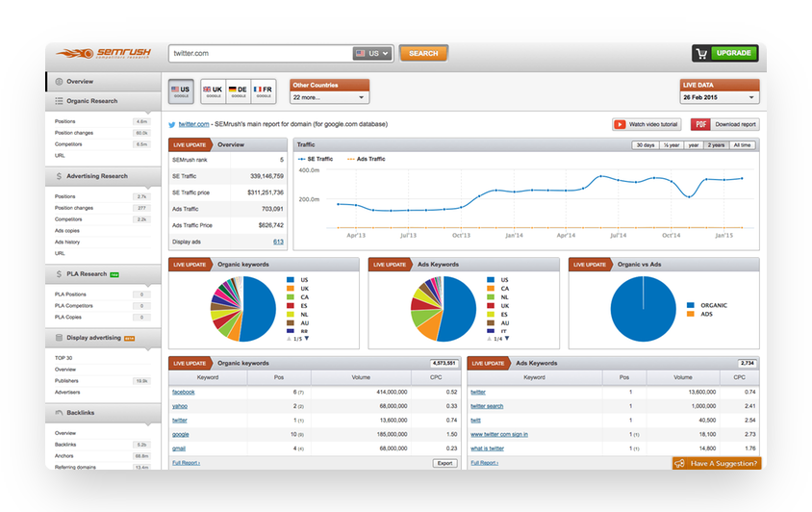Click the Advertising Research dollar icon
Screen dimensions: 812x512
pyautogui.click(x=59, y=176)
